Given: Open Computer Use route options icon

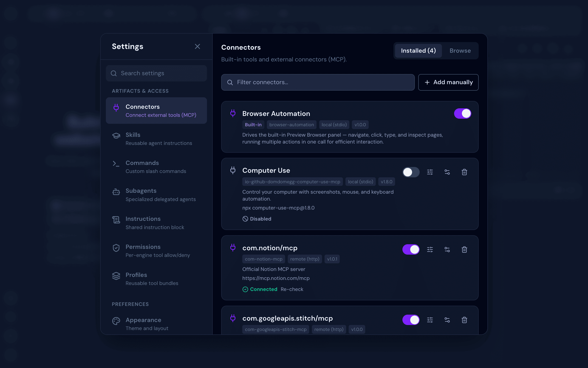Looking at the screenshot, I should (447, 172).
